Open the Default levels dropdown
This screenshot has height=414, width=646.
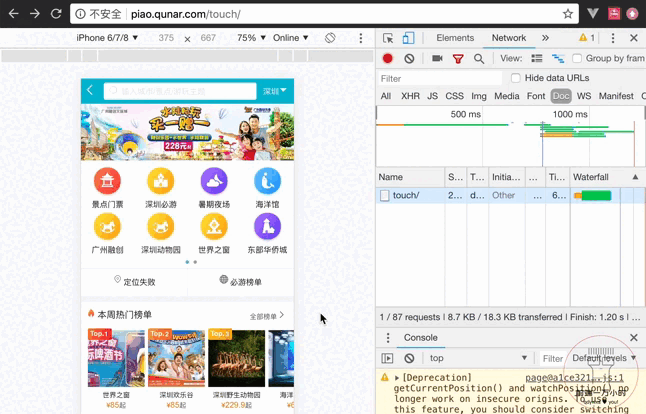point(604,358)
